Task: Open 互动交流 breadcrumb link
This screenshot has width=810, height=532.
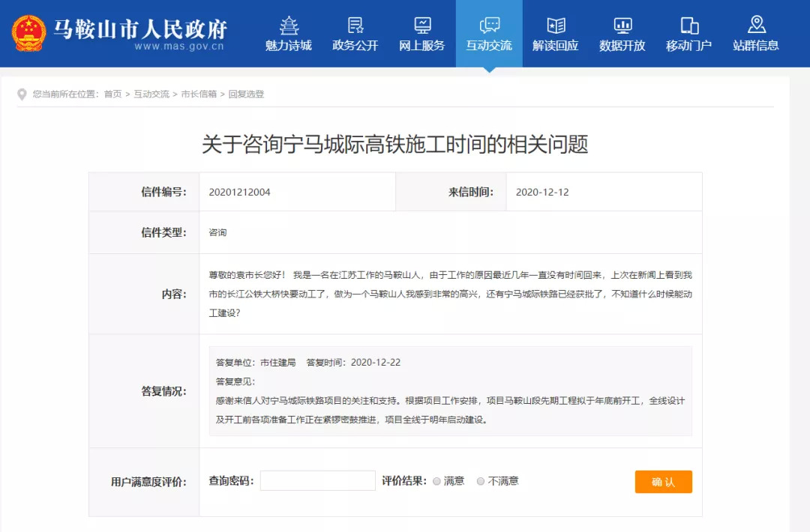Action: tap(151, 94)
